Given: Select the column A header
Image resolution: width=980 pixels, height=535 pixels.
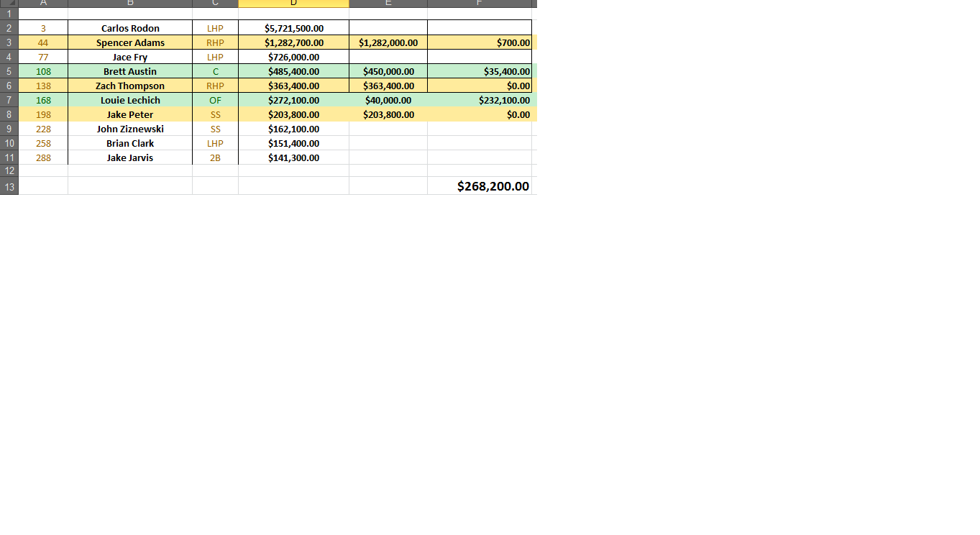Looking at the screenshot, I should 43,4.
